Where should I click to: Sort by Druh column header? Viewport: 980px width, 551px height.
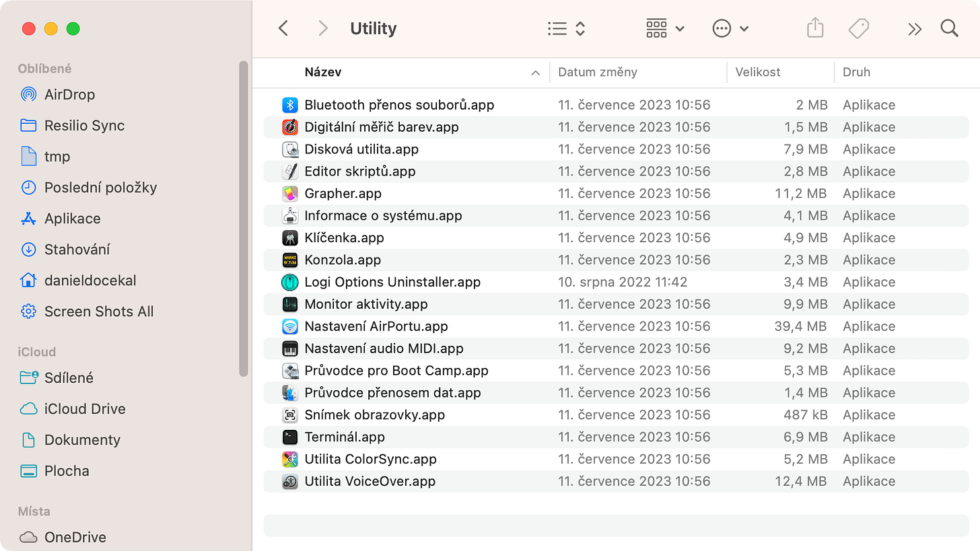856,72
